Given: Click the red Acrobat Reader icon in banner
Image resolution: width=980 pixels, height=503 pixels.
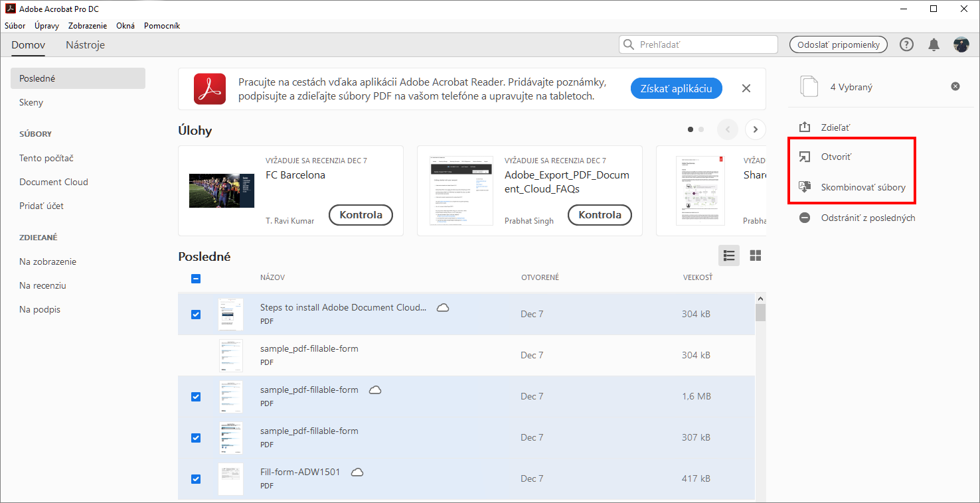Looking at the screenshot, I should pyautogui.click(x=210, y=88).
